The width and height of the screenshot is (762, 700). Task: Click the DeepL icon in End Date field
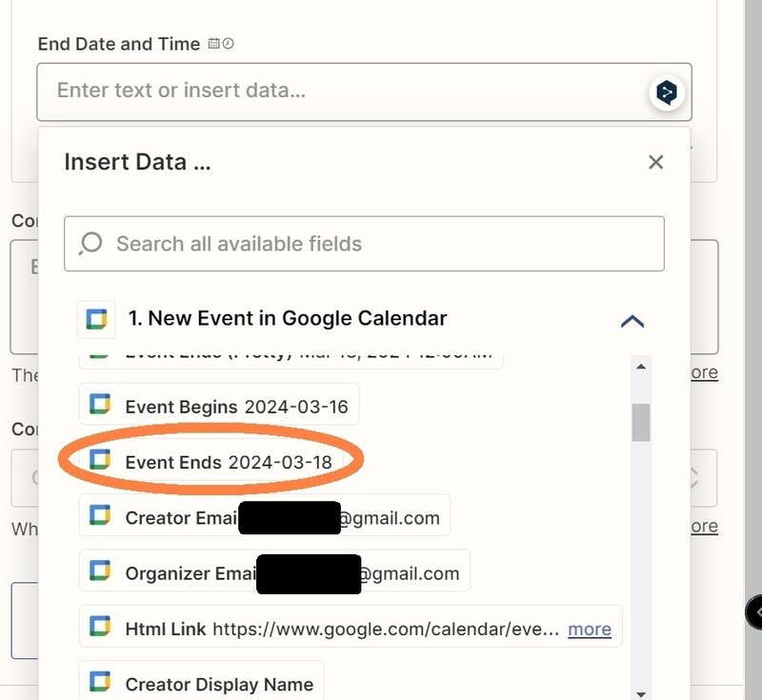click(667, 92)
